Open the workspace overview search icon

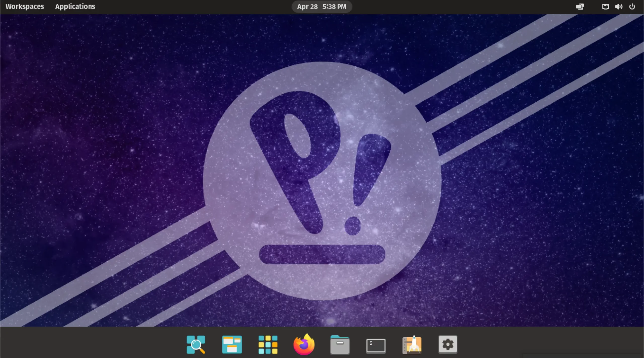196,345
